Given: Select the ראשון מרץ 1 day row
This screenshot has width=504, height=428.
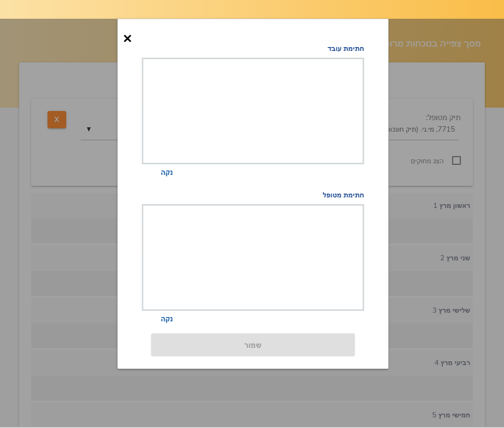Looking at the screenshot, I should click(451, 206).
